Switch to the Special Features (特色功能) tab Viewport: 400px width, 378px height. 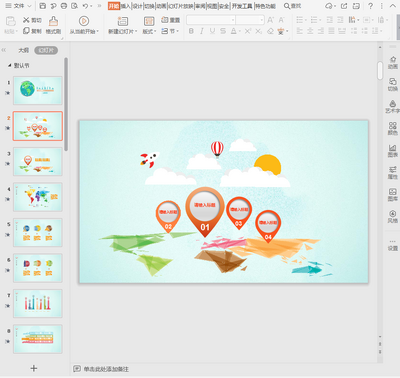(x=265, y=6)
